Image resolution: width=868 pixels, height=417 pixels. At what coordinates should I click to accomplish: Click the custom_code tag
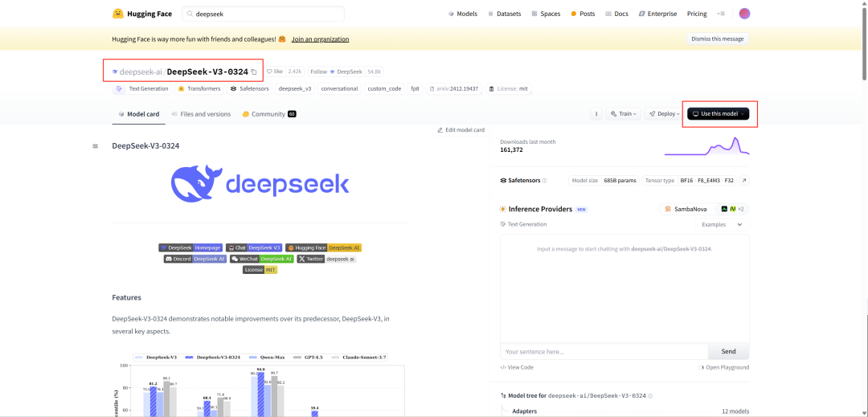(384, 88)
